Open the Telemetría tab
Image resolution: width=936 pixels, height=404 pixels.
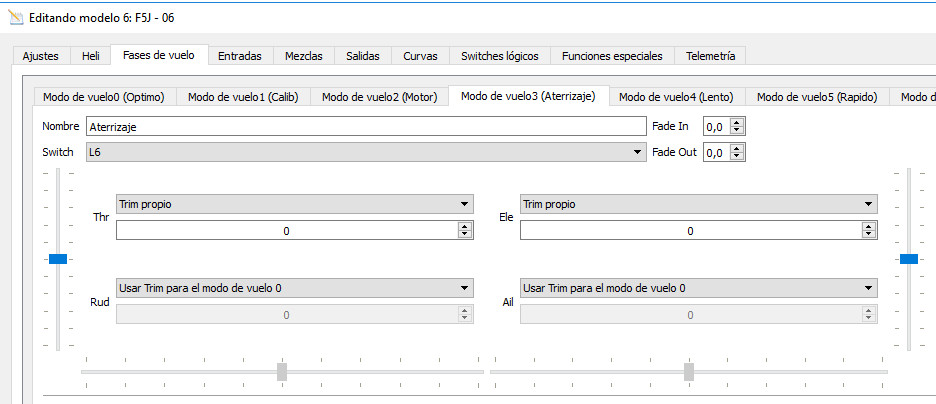click(710, 56)
